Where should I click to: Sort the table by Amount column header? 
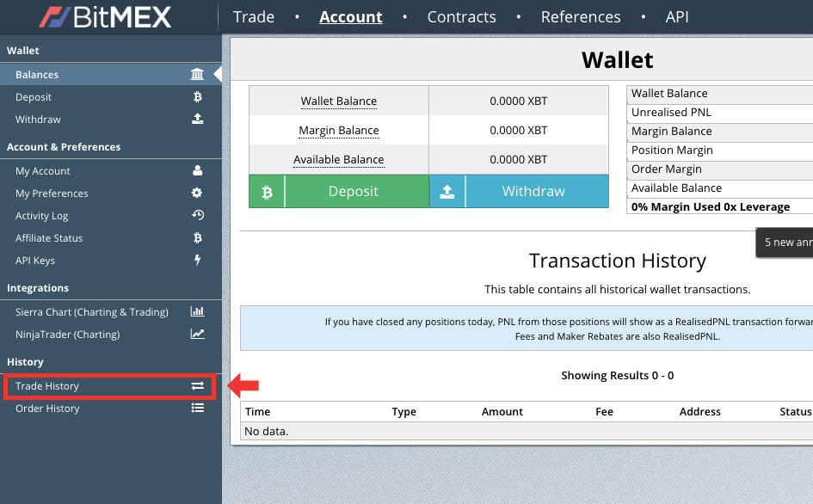(x=502, y=412)
